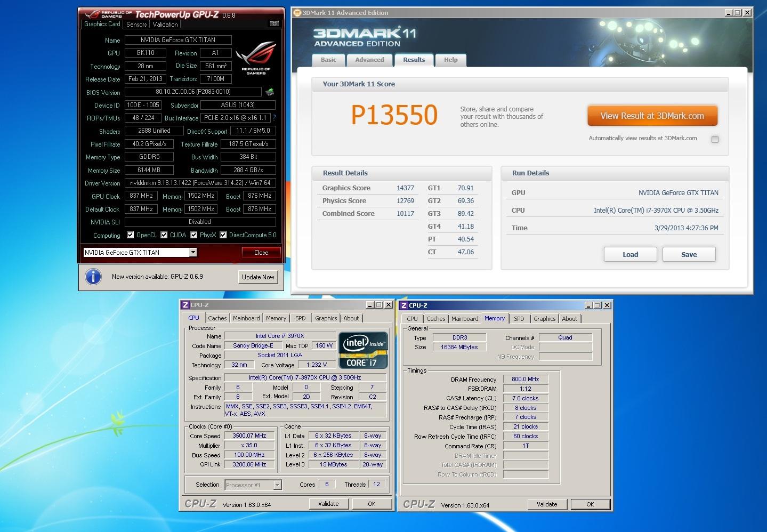The image size is (767, 532).
Task: Click the GPU-Z camera screenshot icon
Action: pos(274,23)
